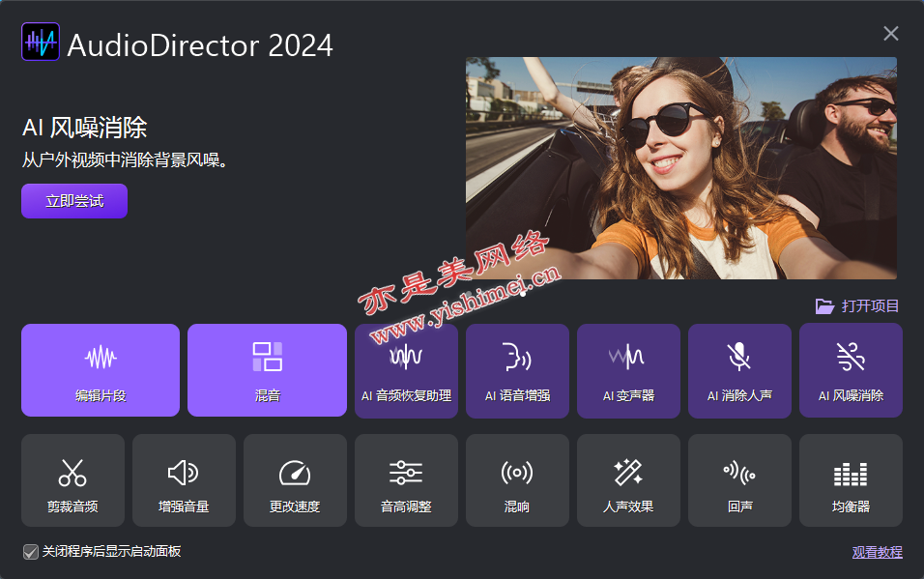Screen dimensions: 924x579
Task: Open 混响 reverb tool
Action: (x=517, y=480)
